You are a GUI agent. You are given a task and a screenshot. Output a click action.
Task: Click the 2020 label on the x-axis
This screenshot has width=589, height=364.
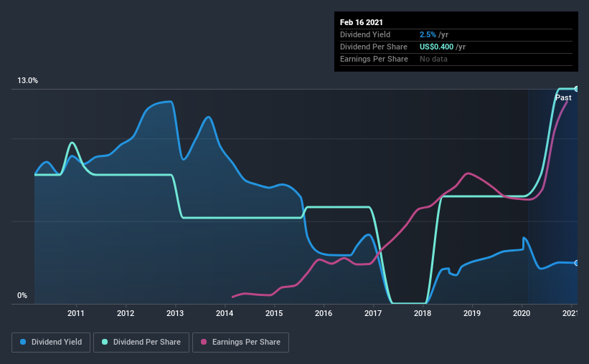coord(522,313)
